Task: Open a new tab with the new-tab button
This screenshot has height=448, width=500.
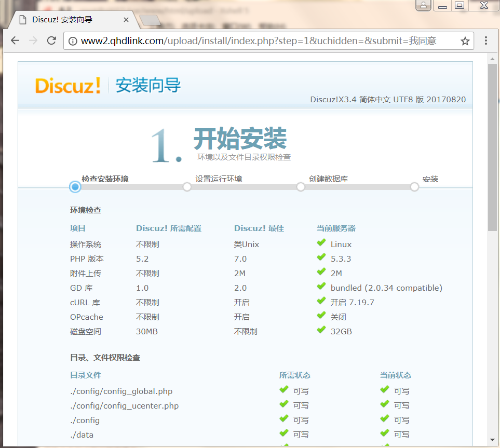Action: click(x=150, y=20)
